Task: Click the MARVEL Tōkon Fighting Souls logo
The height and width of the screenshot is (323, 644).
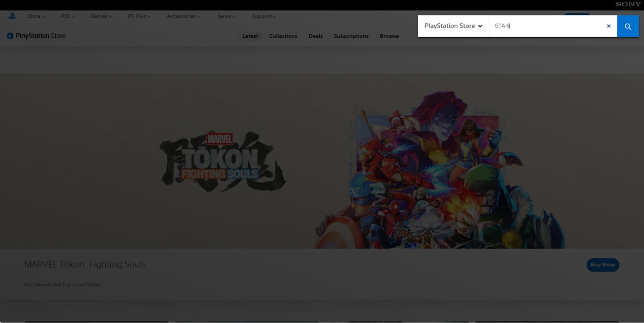Action: [x=223, y=162]
